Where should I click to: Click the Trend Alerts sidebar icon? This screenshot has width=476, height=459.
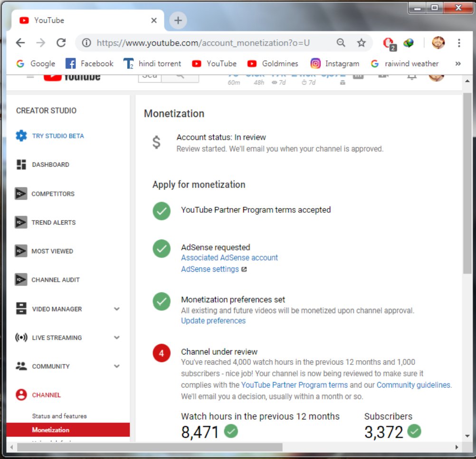coord(21,222)
